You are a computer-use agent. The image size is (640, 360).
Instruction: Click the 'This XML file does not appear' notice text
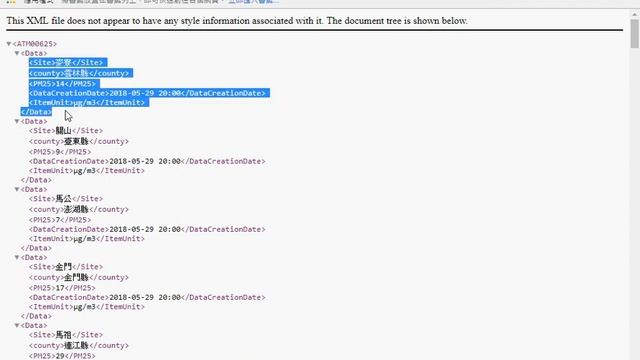point(237,21)
